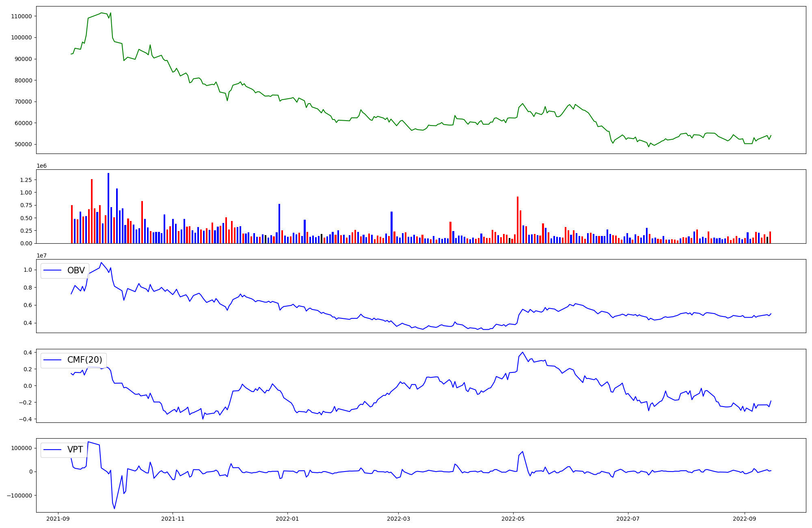Select the 2021-11 x-axis date label
This screenshot has height=528, width=812.
[x=173, y=519]
